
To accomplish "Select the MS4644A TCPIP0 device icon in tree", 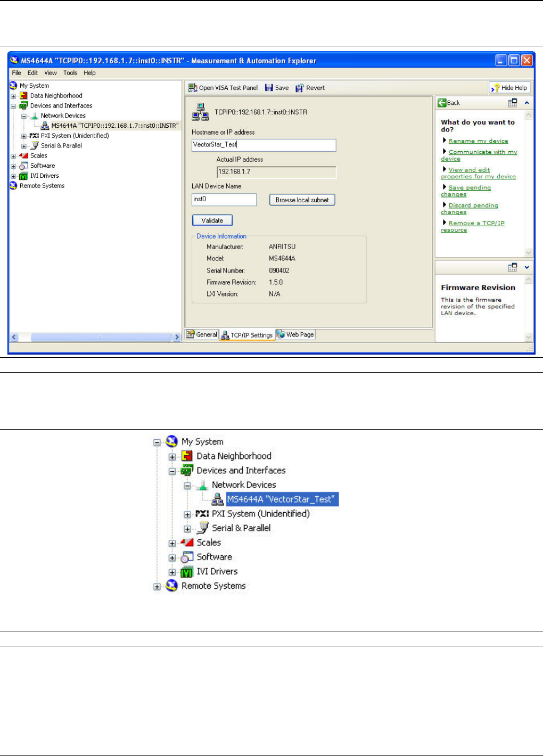I will click(45, 126).
